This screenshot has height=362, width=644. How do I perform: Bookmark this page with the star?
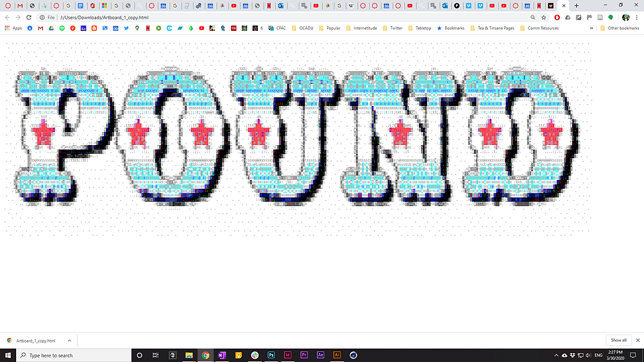(544, 17)
